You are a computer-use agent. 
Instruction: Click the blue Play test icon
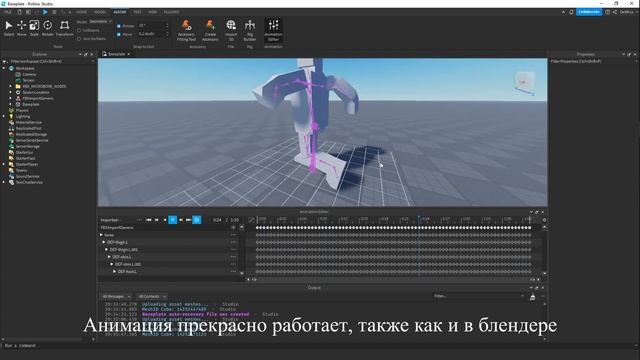[x=45, y=12]
